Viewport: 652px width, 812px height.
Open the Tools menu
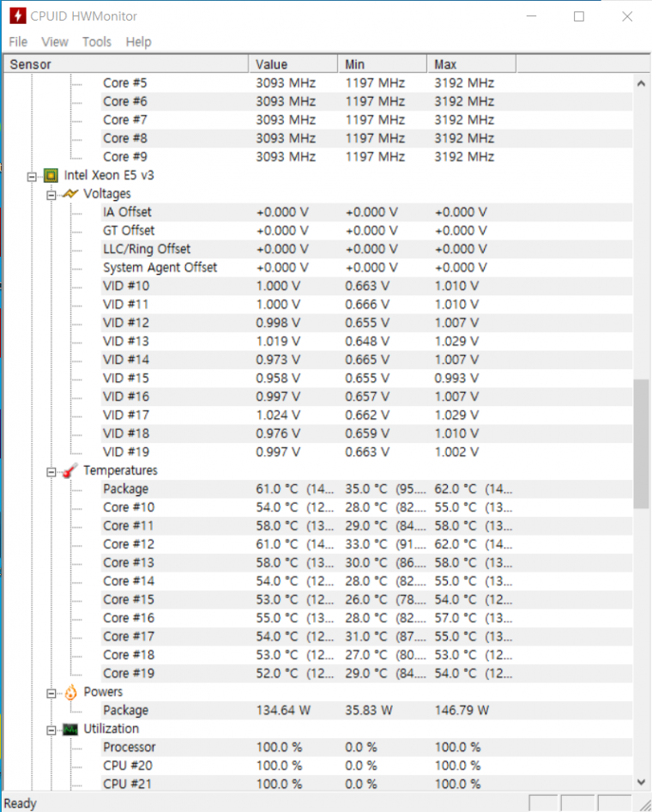point(97,42)
